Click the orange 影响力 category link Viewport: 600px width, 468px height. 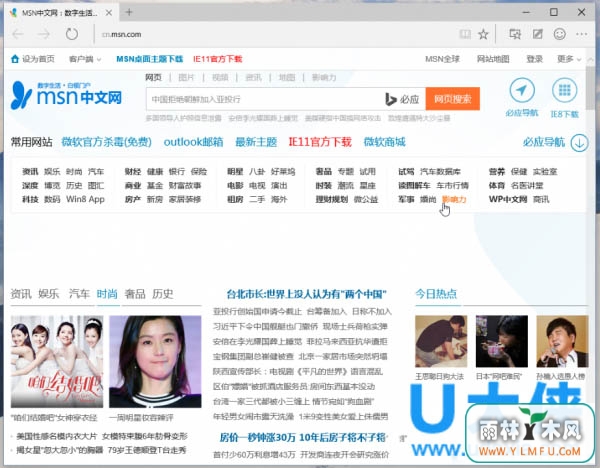coord(454,199)
